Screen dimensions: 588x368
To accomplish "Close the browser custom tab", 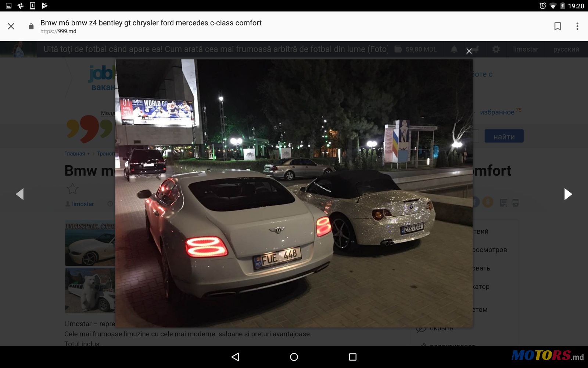I will tap(11, 26).
